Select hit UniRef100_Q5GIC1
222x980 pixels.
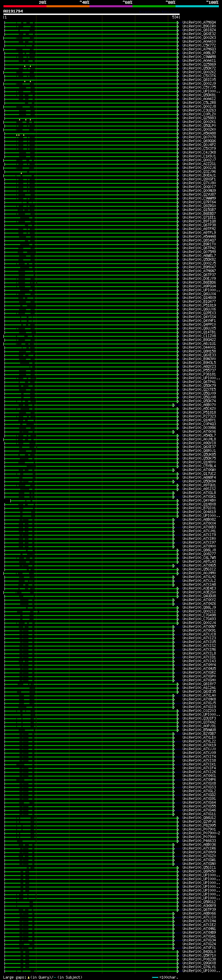(x=199, y=867)
